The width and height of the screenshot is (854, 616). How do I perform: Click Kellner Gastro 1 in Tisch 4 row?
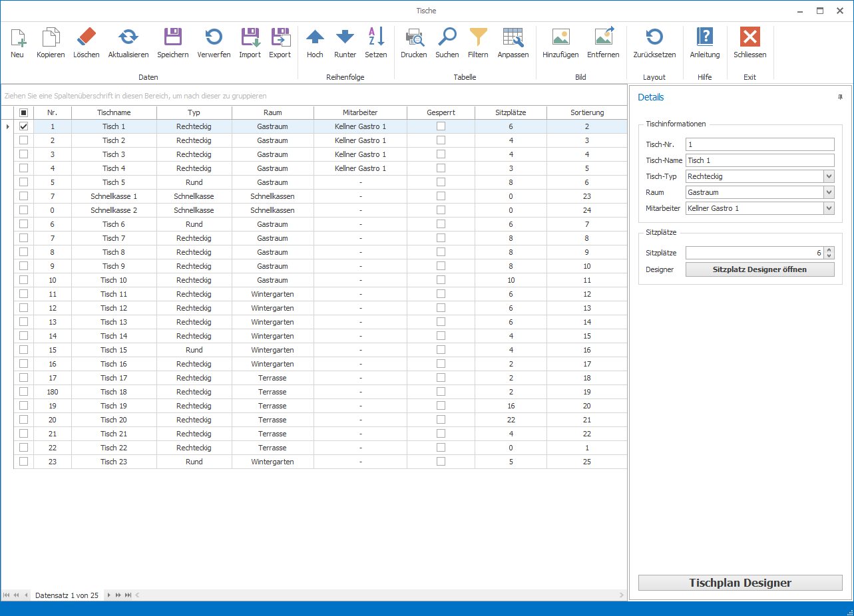(x=360, y=168)
